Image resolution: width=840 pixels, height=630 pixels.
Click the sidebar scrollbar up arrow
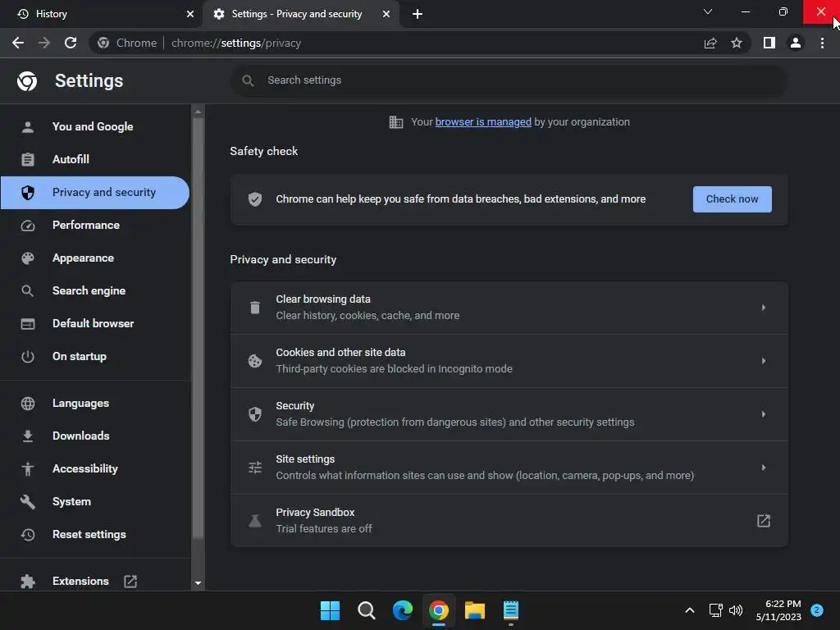(198, 112)
